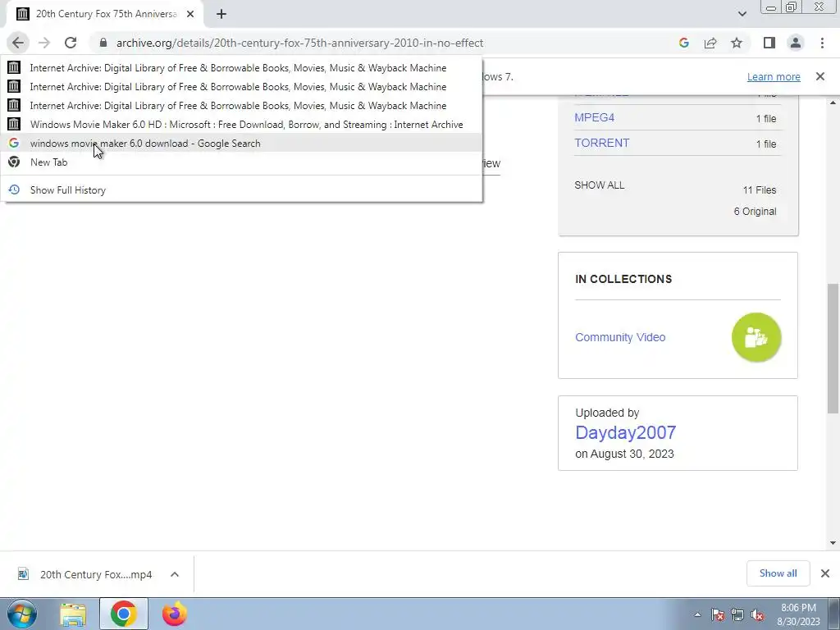Viewport: 840px width, 630px height.
Task: Open the Chrome profile avatar
Action: click(x=796, y=43)
